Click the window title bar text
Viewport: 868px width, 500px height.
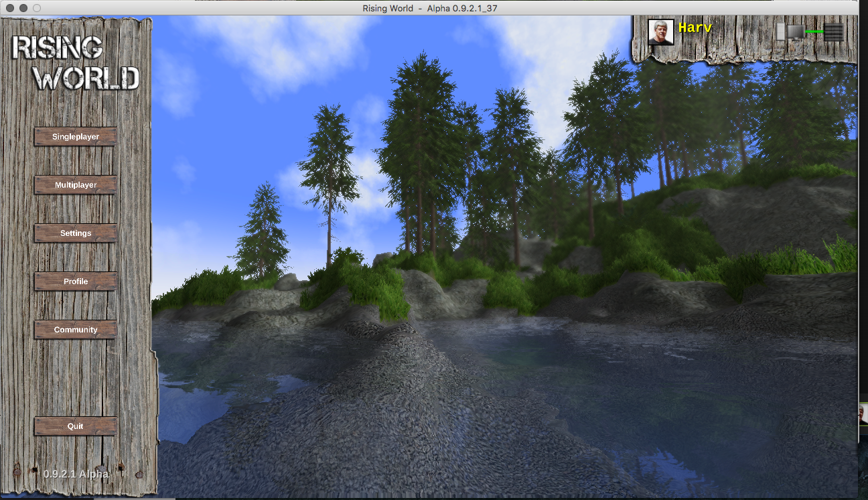coord(439,8)
